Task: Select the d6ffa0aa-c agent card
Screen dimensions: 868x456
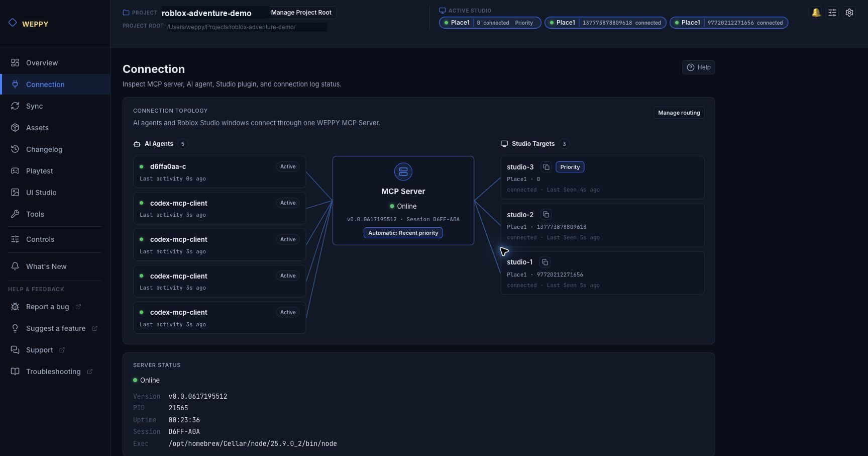Action: tap(220, 172)
